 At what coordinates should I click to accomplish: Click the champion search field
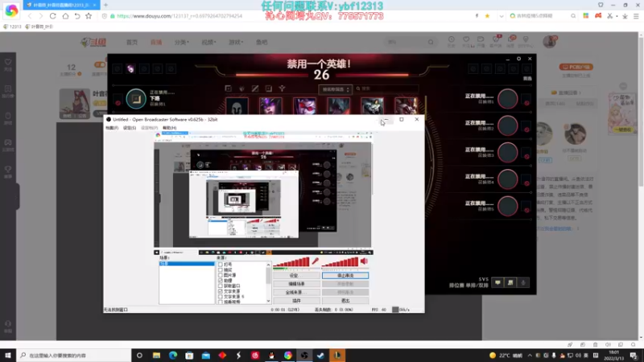(x=387, y=88)
